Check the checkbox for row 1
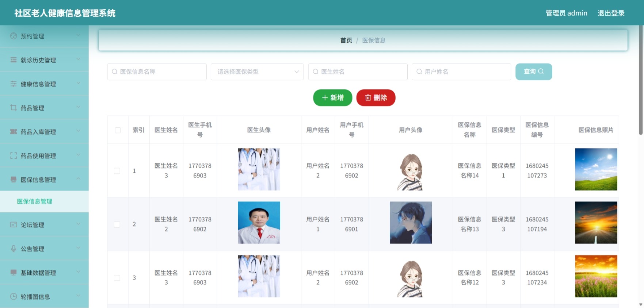Screen dimensions: 644x308 pos(117,171)
